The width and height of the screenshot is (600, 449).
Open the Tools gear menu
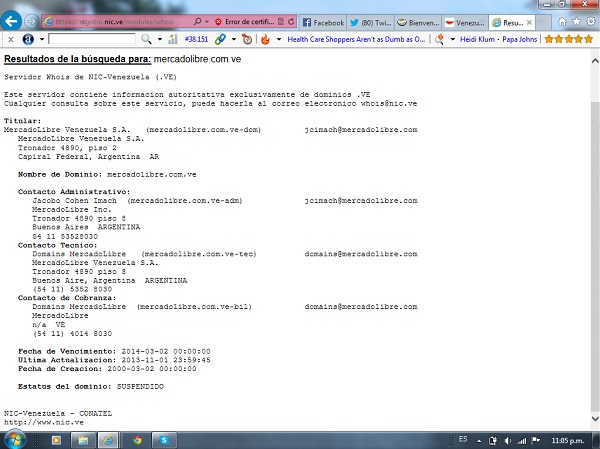pos(591,22)
